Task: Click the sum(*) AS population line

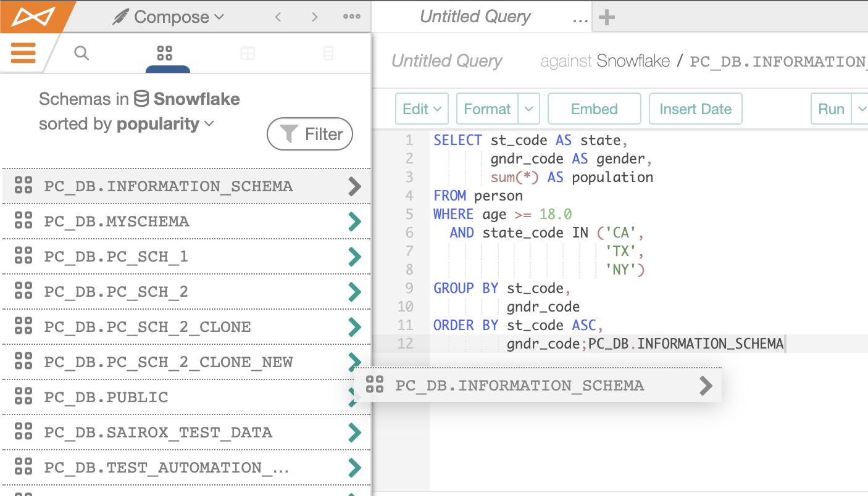Action: point(572,177)
